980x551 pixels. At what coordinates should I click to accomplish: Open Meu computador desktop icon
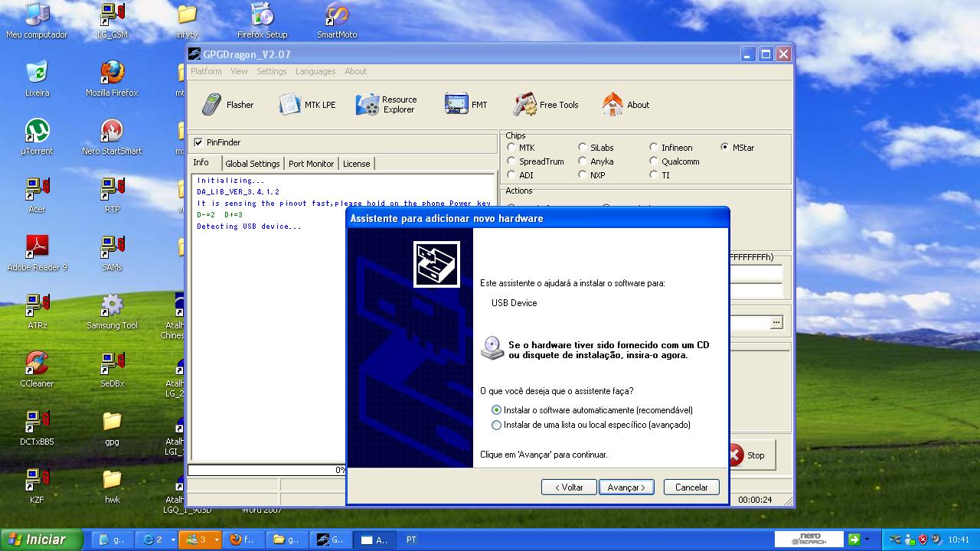click(37, 21)
